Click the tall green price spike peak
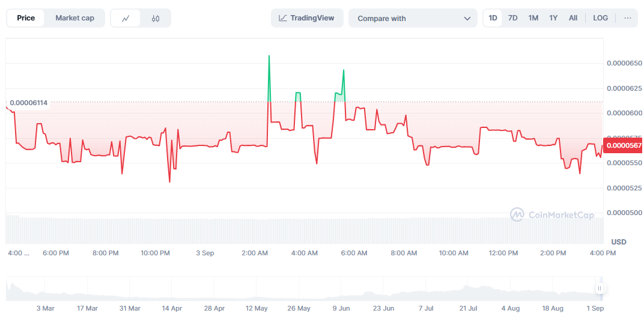Screen dimensions: 644x319 [269, 56]
